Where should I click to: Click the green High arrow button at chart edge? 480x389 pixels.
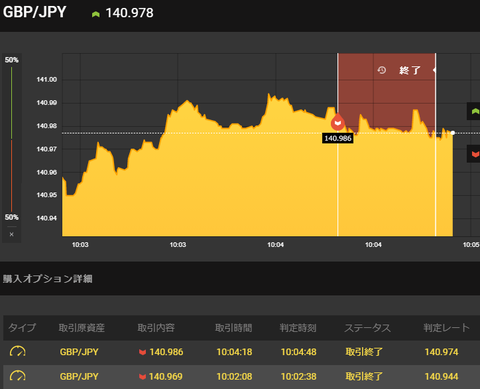coord(474,111)
